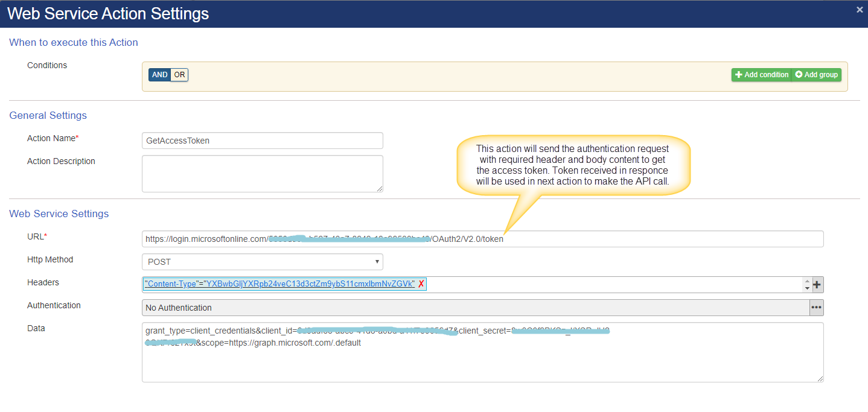This screenshot has width=868, height=412.
Task: Click the up stepper arrow beside Headers field
Action: pos(807,280)
